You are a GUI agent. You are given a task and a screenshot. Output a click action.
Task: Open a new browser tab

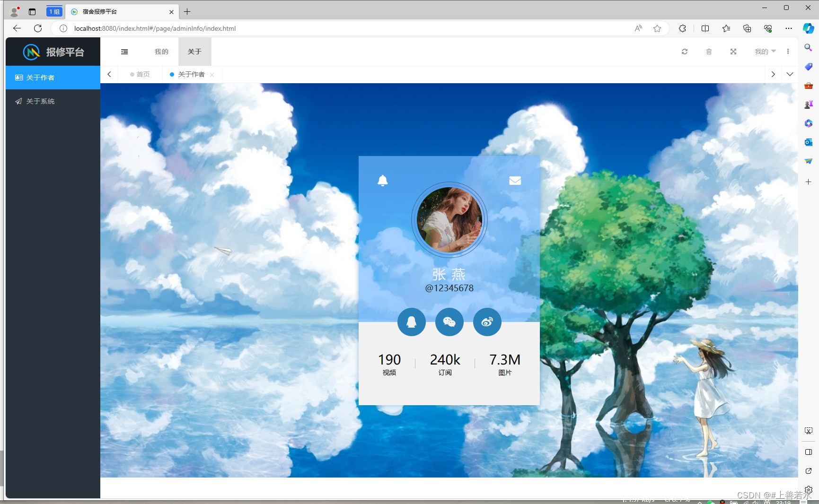pyautogui.click(x=187, y=12)
